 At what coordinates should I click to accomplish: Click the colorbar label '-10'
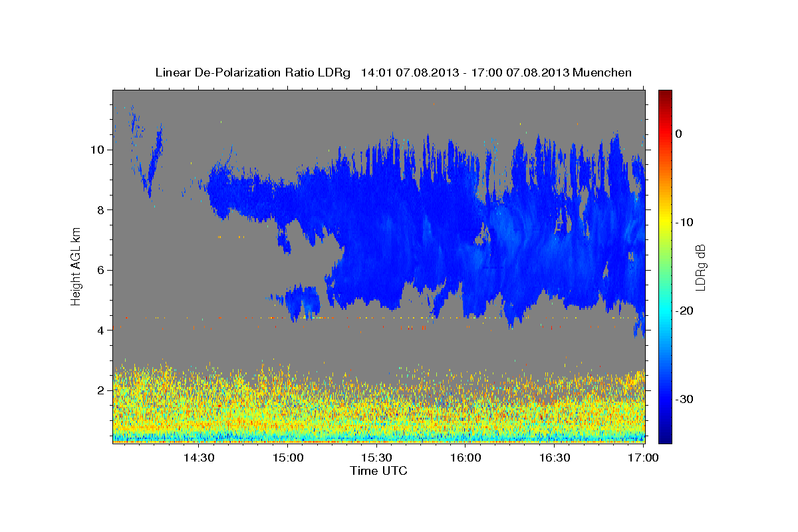[x=685, y=222]
